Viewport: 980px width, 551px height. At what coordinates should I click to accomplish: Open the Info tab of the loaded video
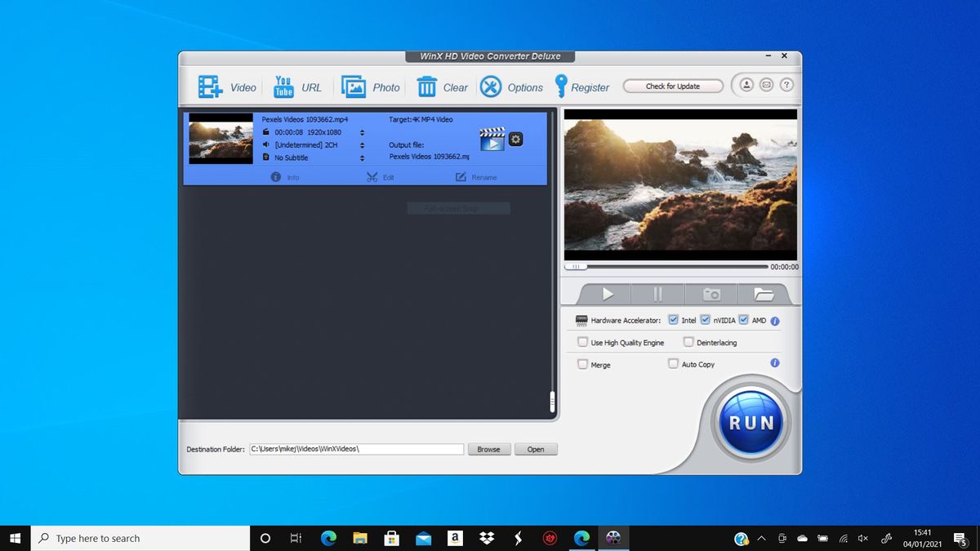(x=284, y=176)
